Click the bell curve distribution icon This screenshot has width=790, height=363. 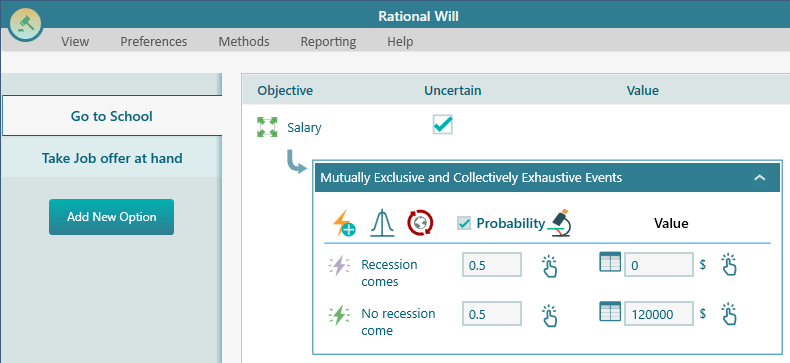tap(382, 223)
